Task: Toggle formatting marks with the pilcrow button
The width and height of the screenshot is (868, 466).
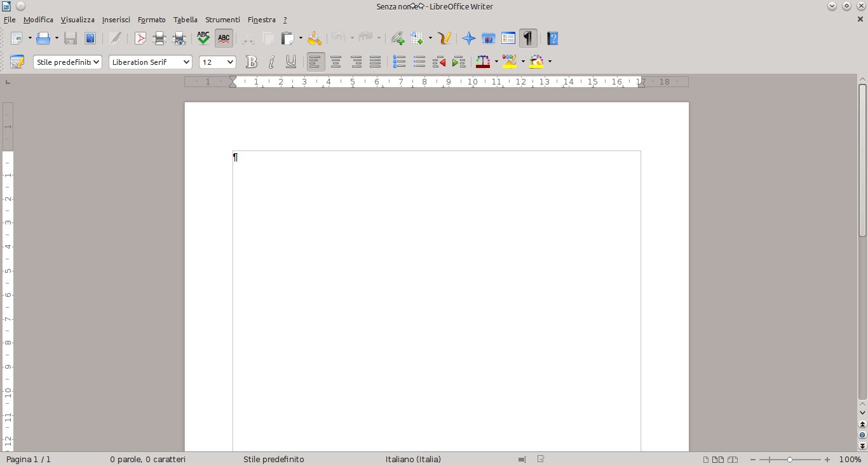Action: pyautogui.click(x=528, y=39)
